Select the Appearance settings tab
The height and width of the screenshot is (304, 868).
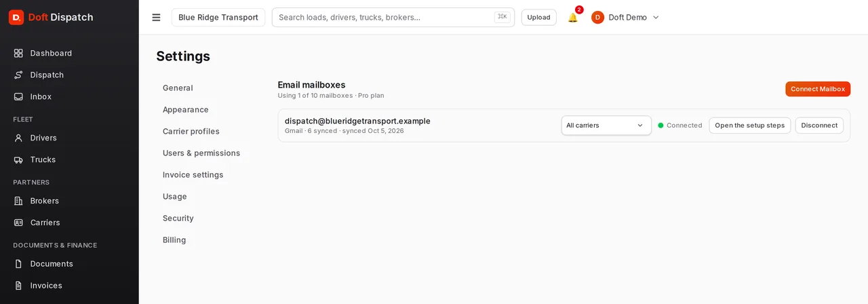186,110
